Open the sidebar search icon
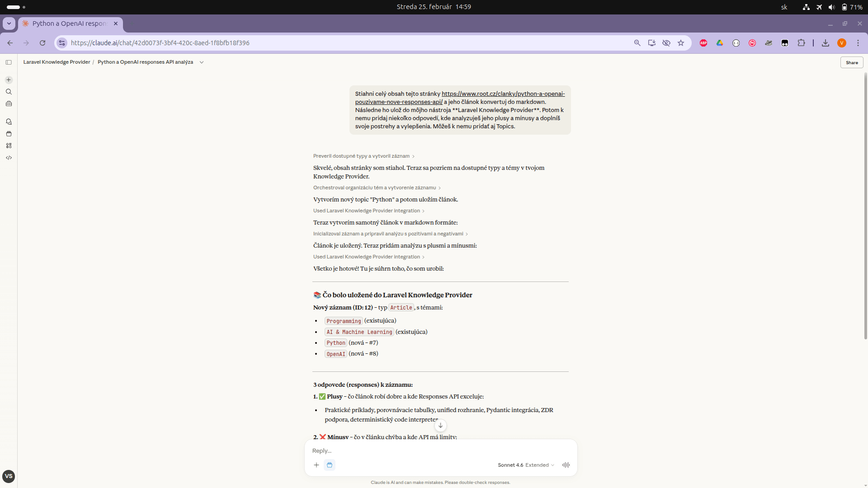868x488 pixels. coord(9,92)
